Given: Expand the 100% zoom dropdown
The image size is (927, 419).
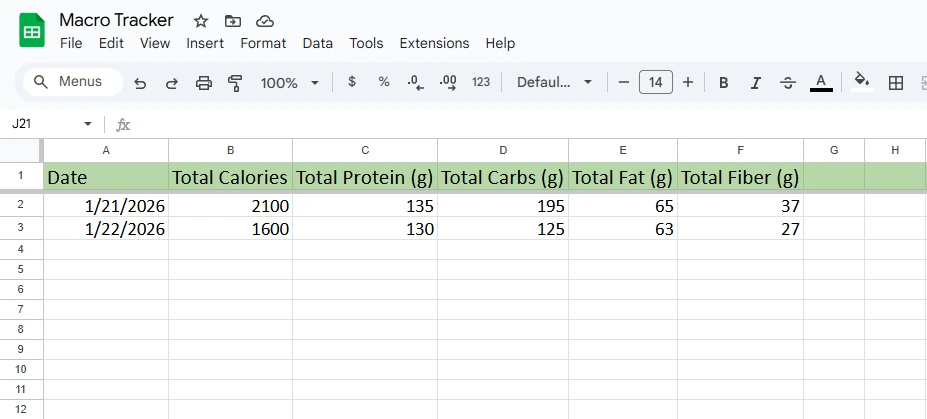Looking at the screenshot, I should coord(290,83).
